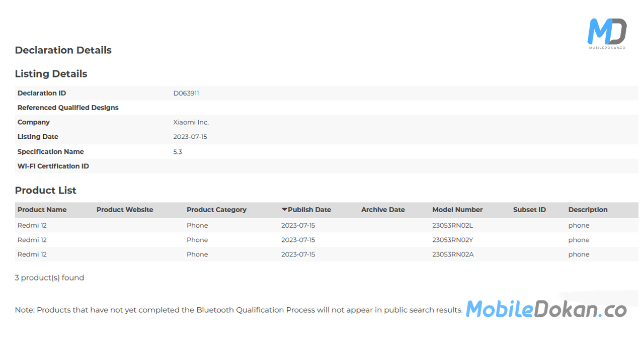Click the Product List heading

45,191
